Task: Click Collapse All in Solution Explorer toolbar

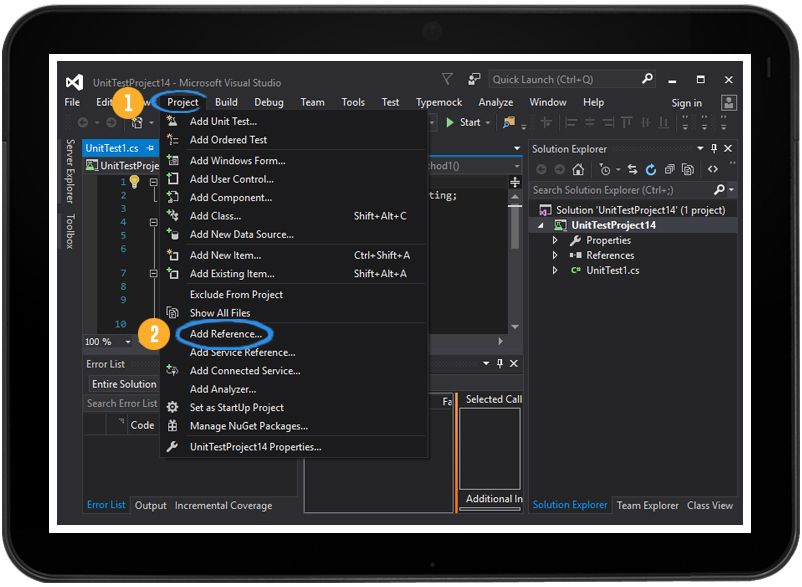Action: tap(670, 169)
